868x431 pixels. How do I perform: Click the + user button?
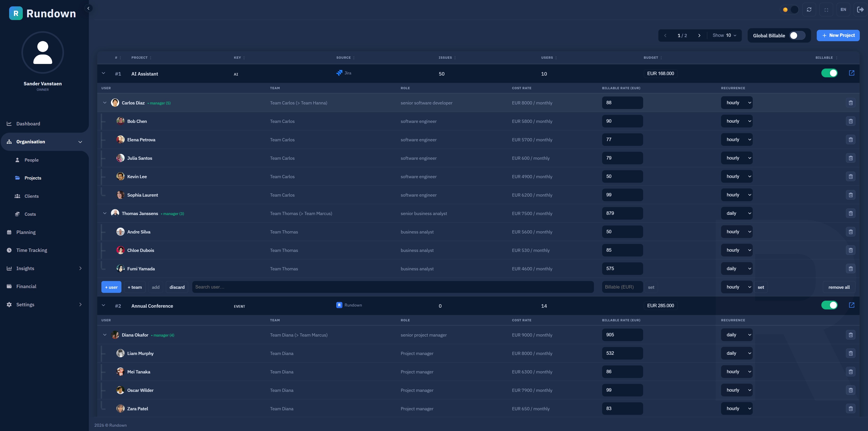pos(111,287)
